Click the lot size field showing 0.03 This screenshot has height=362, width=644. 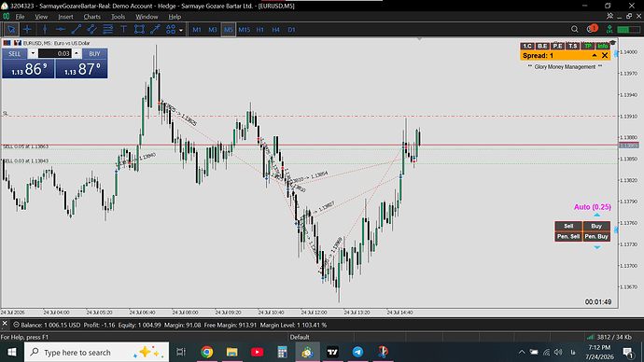pyautogui.click(x=55, y=53)
